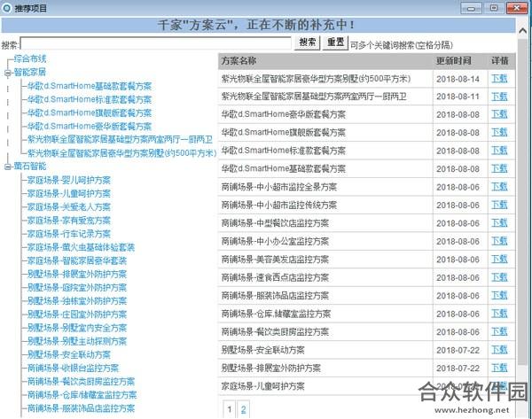This screenshot has height=419, width=532.
Task: Select 商铺场景-餐饮类厨房监控方案 in the tree
Action: click(x=81, y=382)
